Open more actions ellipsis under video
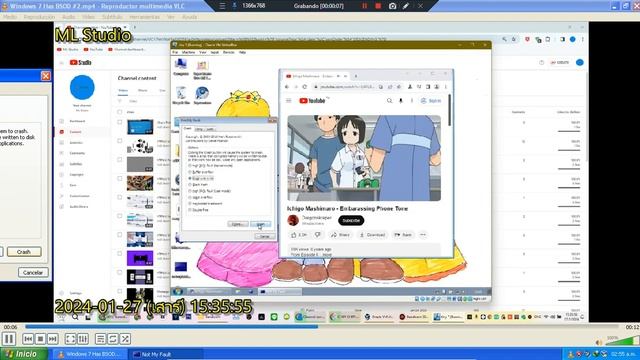The width and height of the screenshot is (640, 360). point(423,235)
